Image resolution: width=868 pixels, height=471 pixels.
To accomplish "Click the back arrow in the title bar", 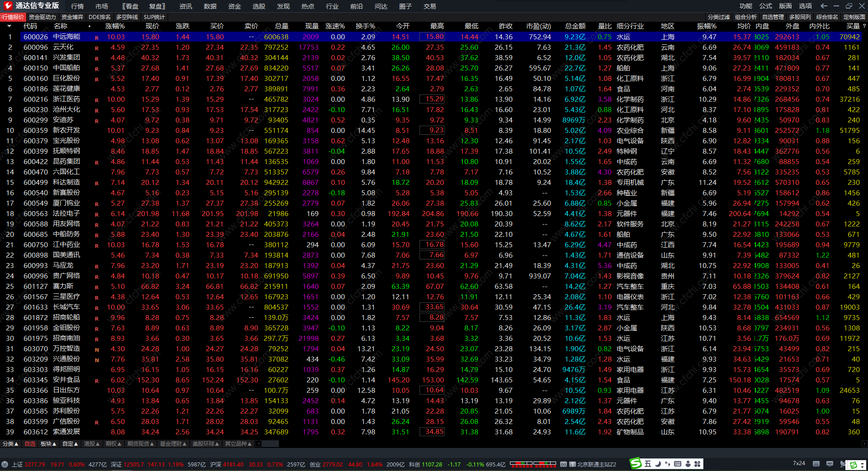I will (824, 6).
